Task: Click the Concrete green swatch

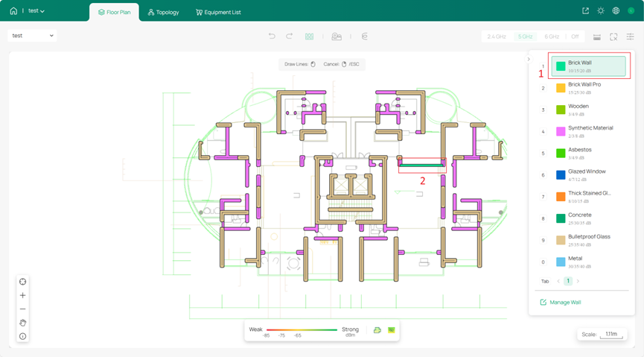Action: pos(561,218)
